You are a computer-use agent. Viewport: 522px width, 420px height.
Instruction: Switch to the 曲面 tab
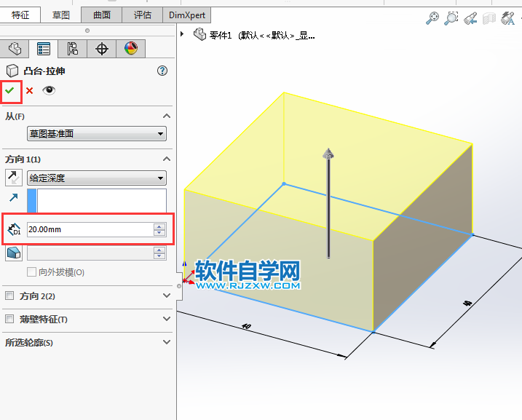pyautogui.click(x=101, y=15)
